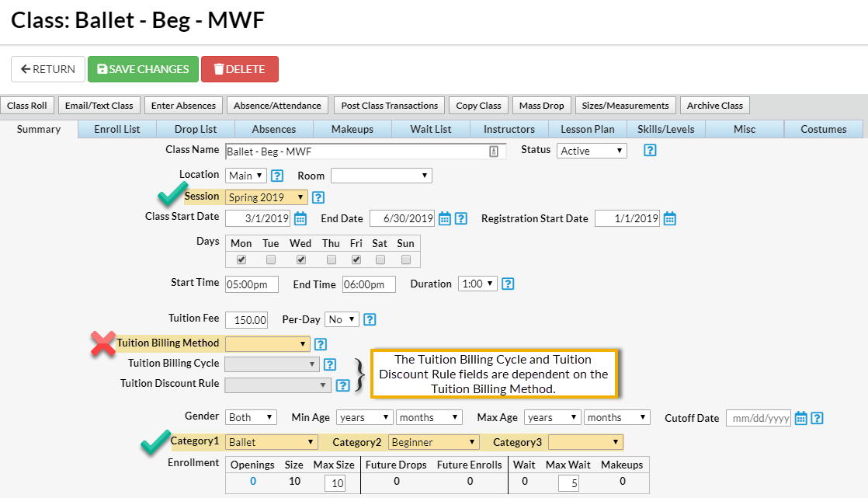Uncheck the Mon day checkbox
This screenshot has height=498, width=868.
click(x=241, y=259)
